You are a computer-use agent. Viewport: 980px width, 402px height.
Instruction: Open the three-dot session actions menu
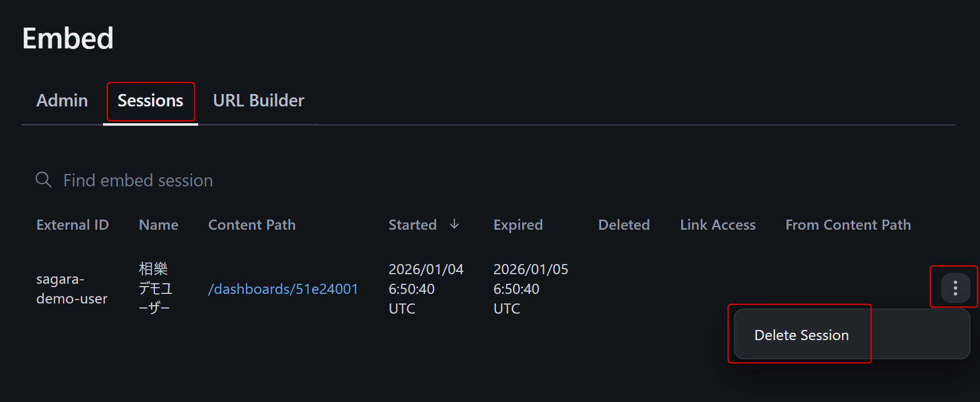(x=955, y=288)
